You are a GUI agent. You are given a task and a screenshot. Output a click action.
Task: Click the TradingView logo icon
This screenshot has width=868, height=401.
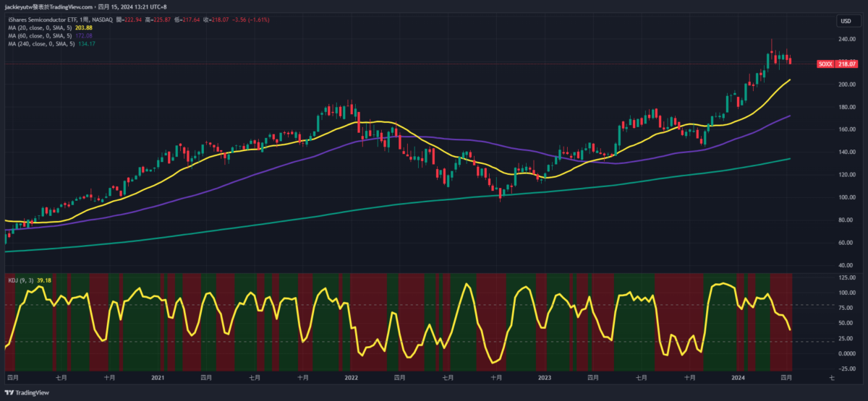coord(10,393)
